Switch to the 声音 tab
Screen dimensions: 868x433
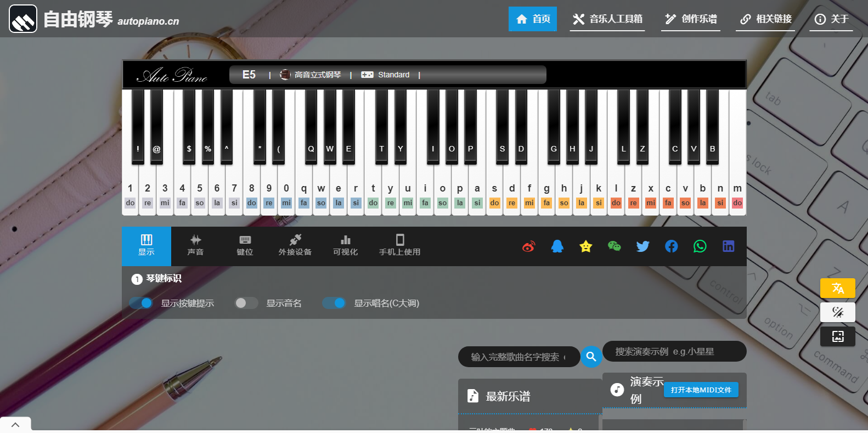click(195, 246)
